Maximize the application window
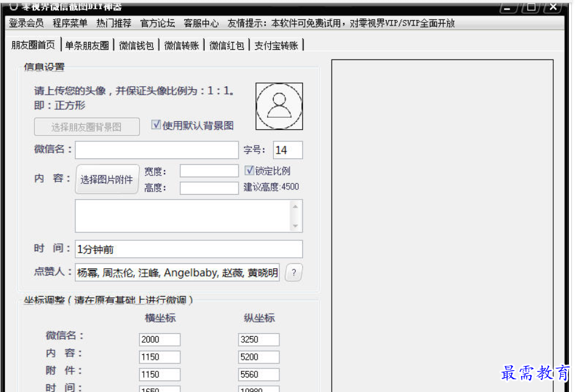Screen dimensions: 575x392 (531, 7)
